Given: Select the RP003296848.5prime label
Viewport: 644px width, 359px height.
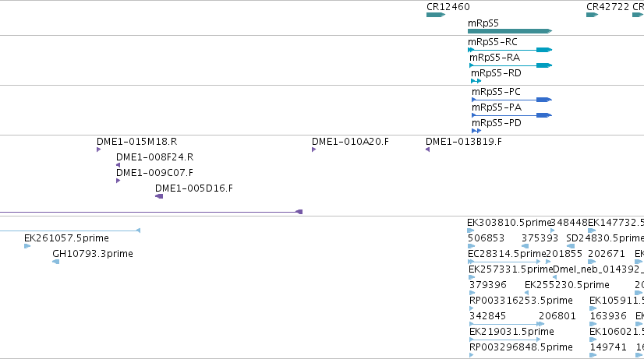Looking at the screenshot, I should (521, 347).
